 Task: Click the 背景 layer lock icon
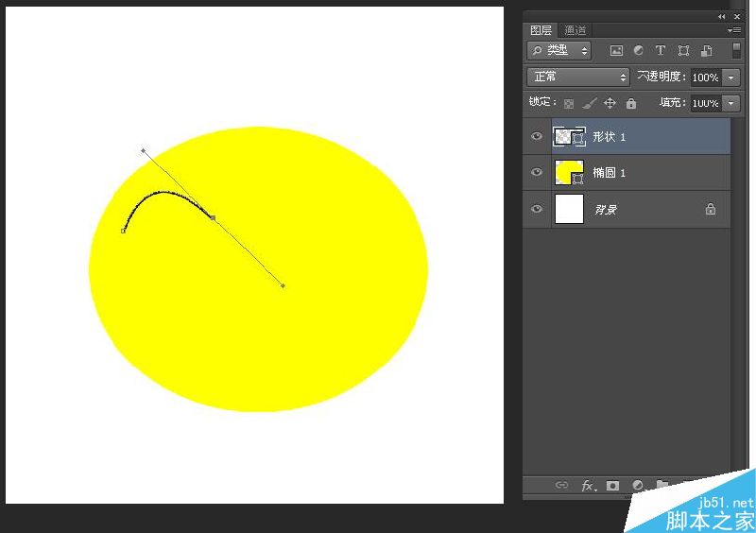[711, 209]
